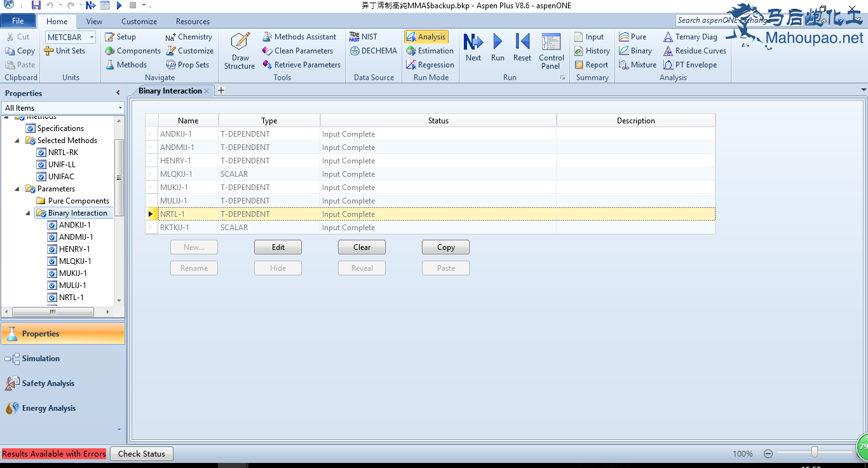Click the Status column header
This screenshot has width=868, height=468.
coord(438,121)
